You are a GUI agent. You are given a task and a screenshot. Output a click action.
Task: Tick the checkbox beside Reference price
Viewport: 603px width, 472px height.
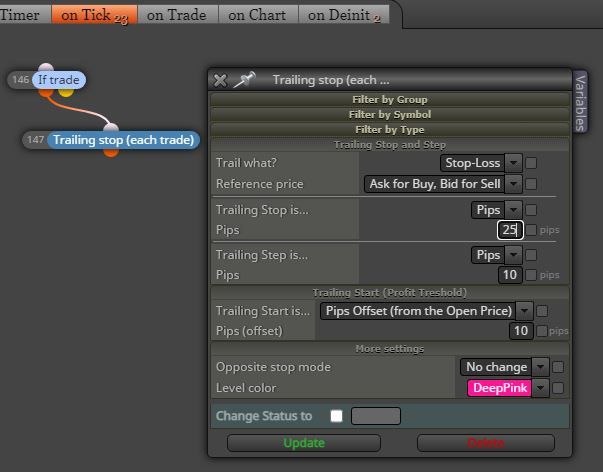point(531,184)
